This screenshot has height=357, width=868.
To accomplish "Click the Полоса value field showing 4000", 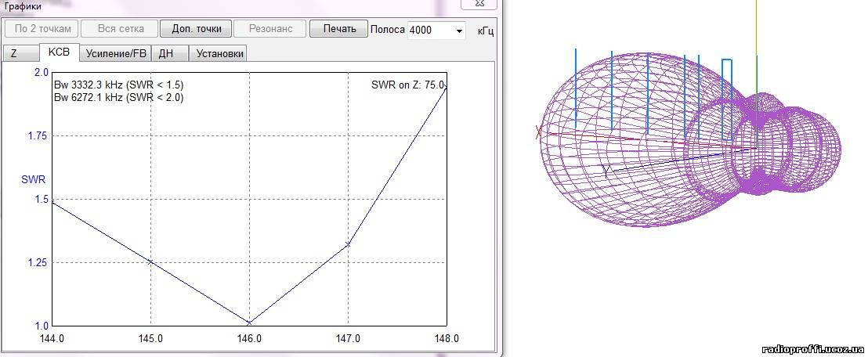I will click(x=430, y=31).
